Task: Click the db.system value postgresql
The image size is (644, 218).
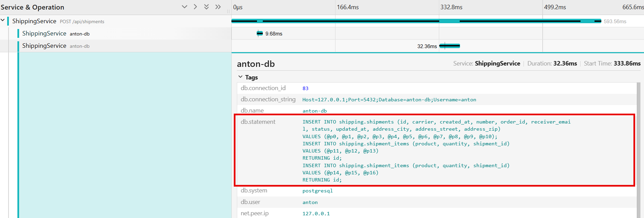Action: click(x=317, y=191)
